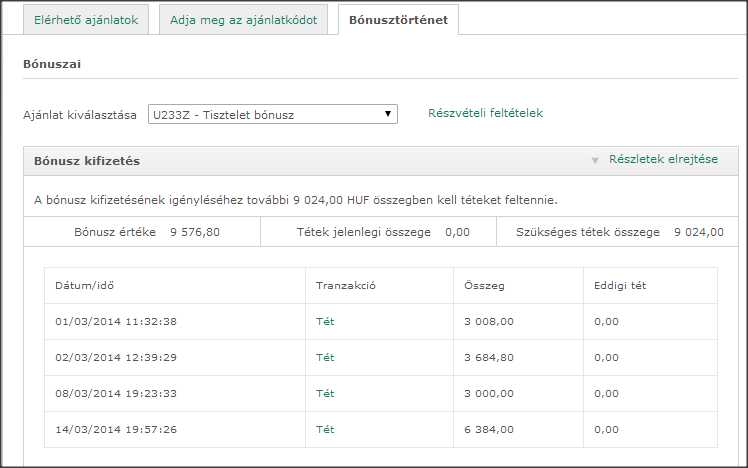Select the Bónusztörténet tab
This screenshot has height=468, width=748.
(398, 20)
